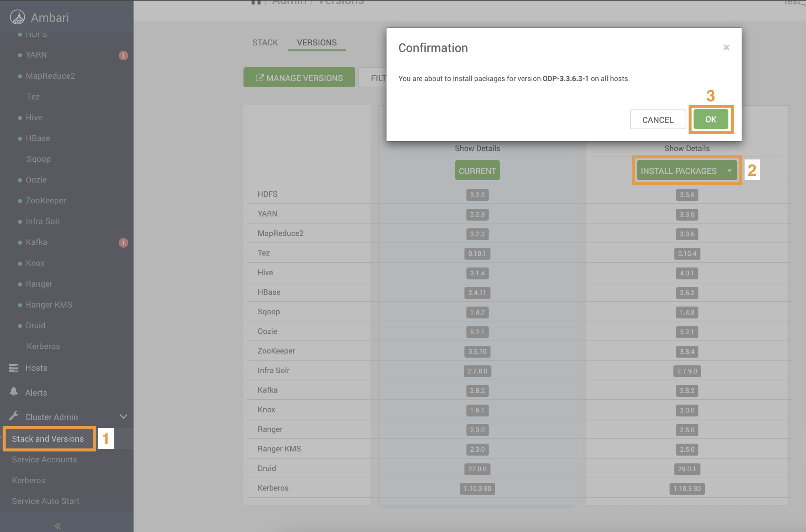This screenshot has width=806, height=532.
Task: Collapse the Cluster Admin section chevron
Action: coord(123,417)
